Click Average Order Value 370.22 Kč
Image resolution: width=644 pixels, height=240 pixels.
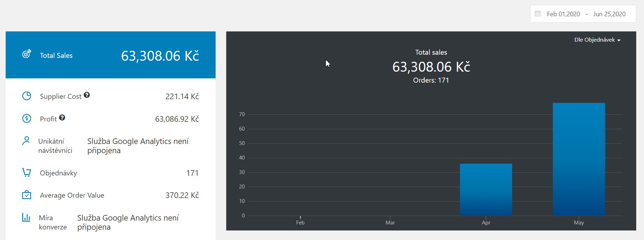pyautogui.click(x=182, y=195)
